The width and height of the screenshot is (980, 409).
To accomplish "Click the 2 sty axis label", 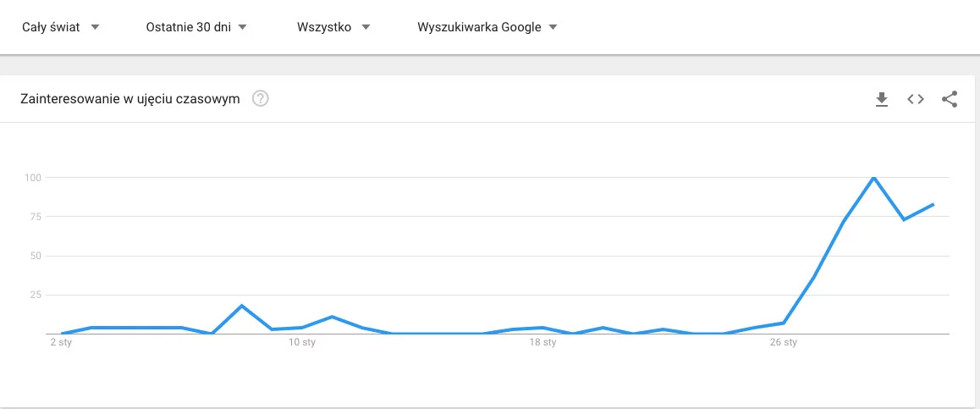I will [x=61, y=343].
